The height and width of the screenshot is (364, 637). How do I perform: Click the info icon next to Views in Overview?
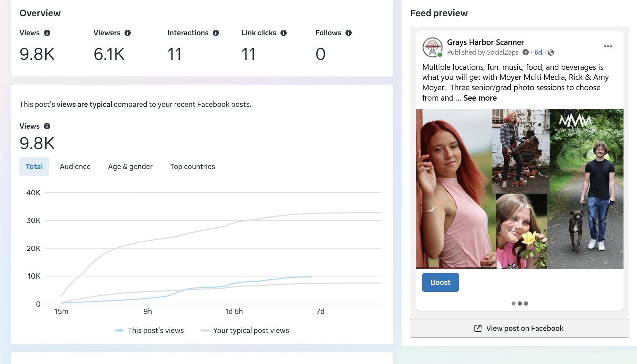(x=47, y=33)
